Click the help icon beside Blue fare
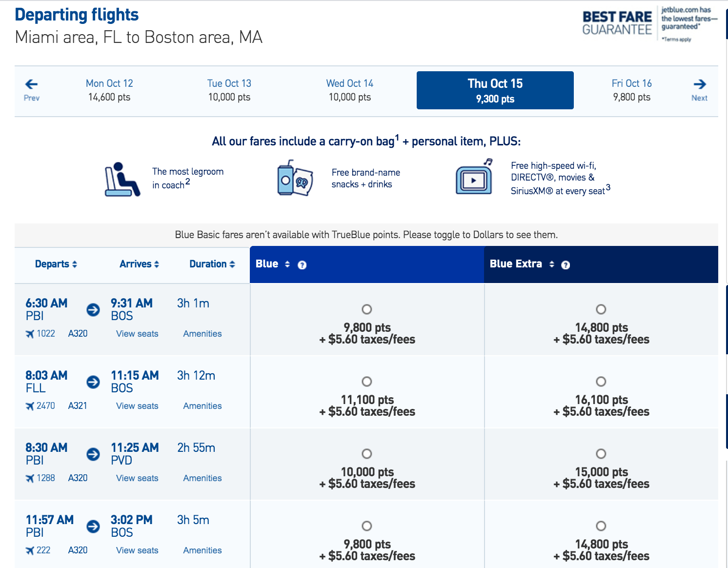Viewport: 728px width, 568px height. pos(302,265)
